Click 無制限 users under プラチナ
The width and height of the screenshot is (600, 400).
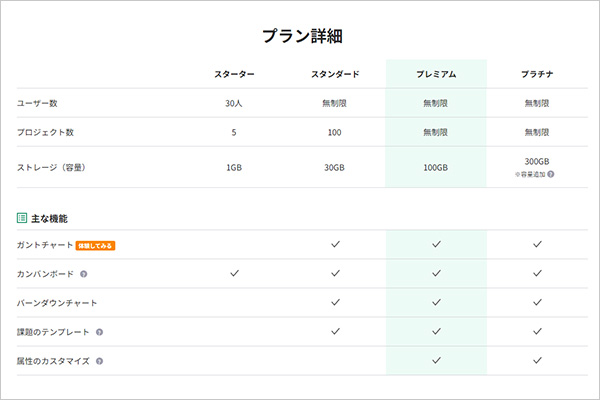537,103
